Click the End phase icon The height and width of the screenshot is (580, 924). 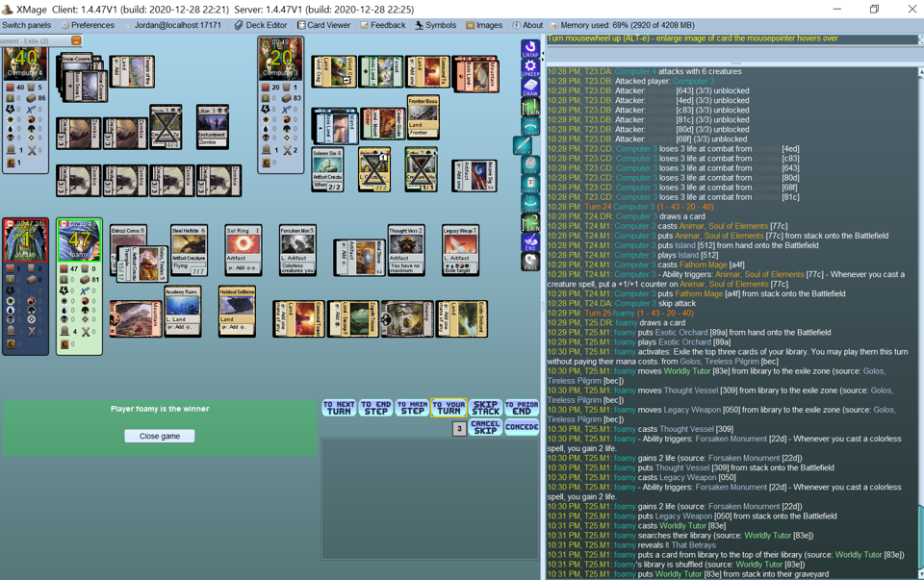(x=529, y=242)
